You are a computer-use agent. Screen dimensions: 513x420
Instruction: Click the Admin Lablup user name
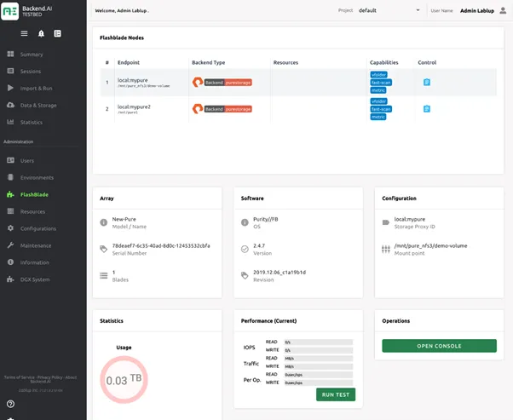pos(477,10)
